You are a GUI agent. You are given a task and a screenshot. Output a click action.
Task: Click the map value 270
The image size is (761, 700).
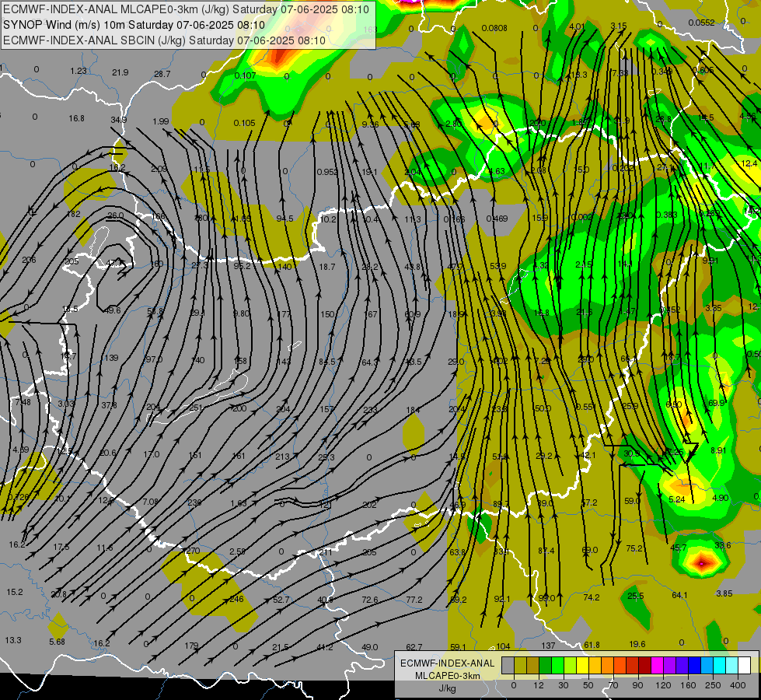[x=193, y=551]
